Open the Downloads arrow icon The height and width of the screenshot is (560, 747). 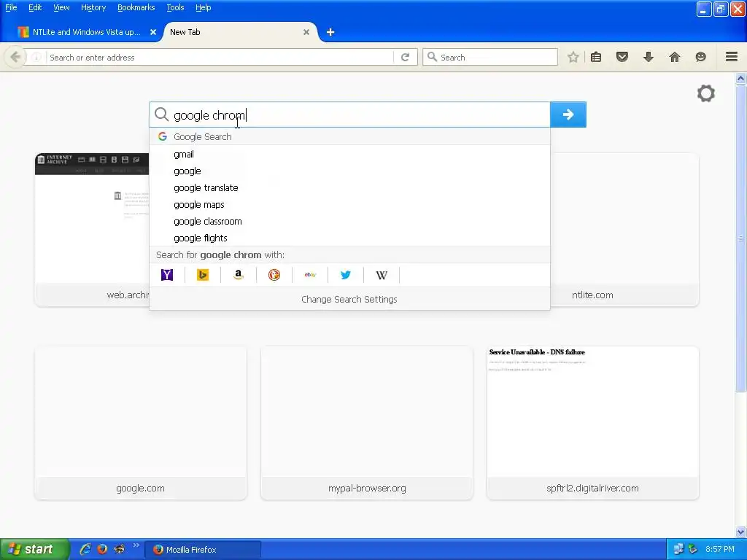coord(648,57)
